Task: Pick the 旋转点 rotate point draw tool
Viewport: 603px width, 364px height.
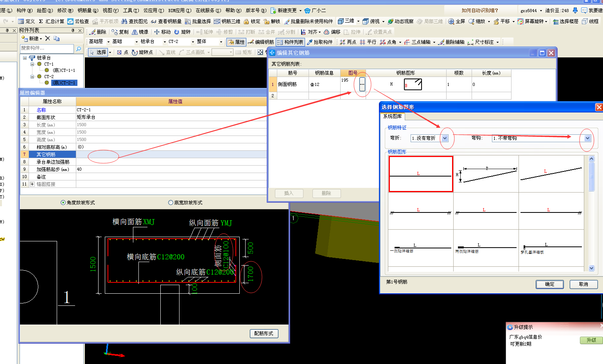Action: click(x=142, y=52)
